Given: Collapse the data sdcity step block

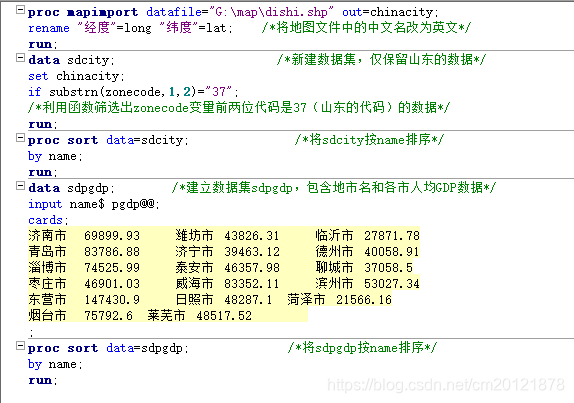Looking at the screenshot, I should pyautogui.click(x=20, y=57).
